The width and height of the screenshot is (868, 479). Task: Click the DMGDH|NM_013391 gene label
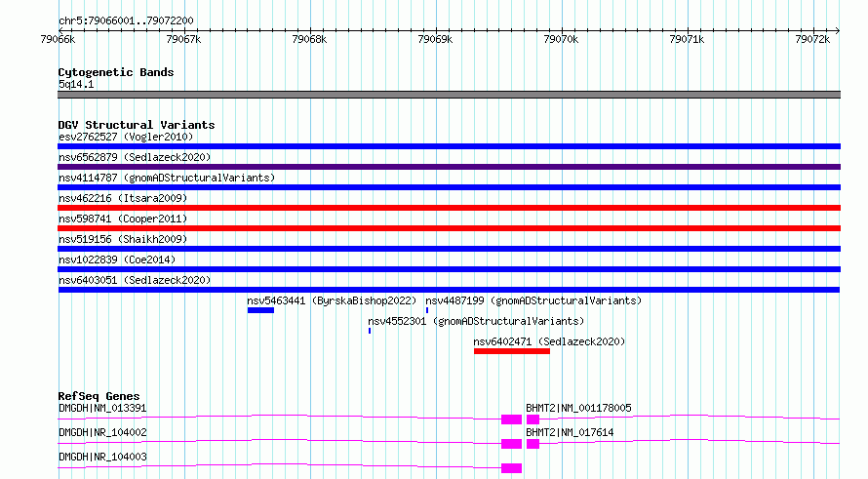click(x=102, y=408)
